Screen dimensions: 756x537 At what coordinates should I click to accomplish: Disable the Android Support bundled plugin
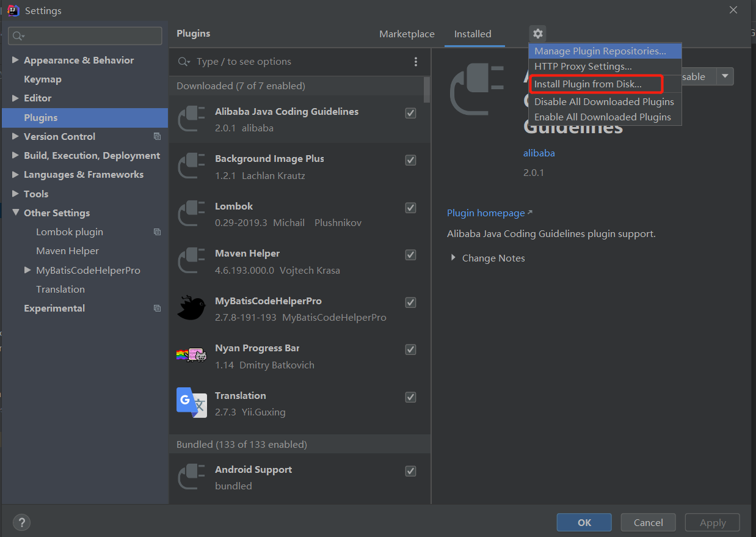point(410,471)
